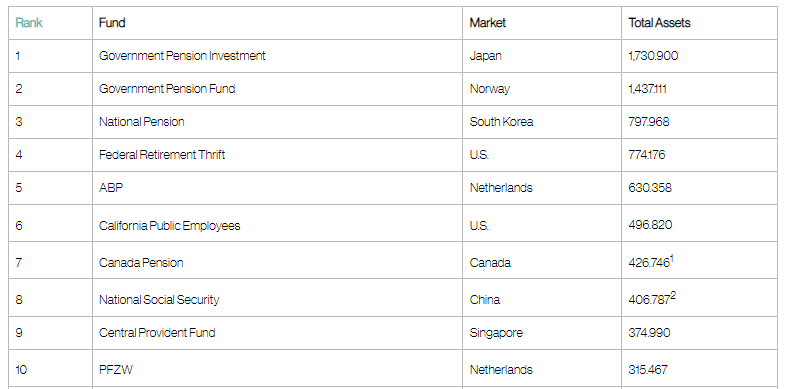Image resolution: width=794 pixels, height=389 pixels.
Task: Sort the table by the Rank column header
Action: (x=29, y=23)
